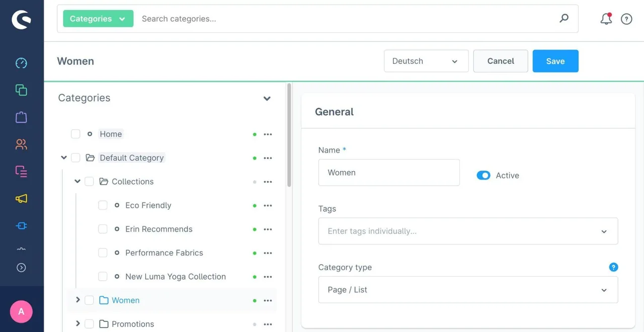
Task: Select Erin Recommends in category tree
Action: click(159, 229)
